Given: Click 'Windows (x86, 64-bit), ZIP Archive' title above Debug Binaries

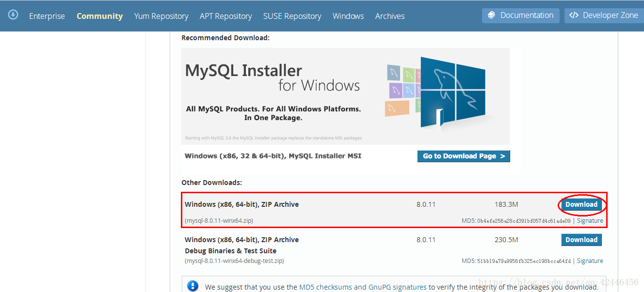Looking at the screenshot, I should (241, 240).
